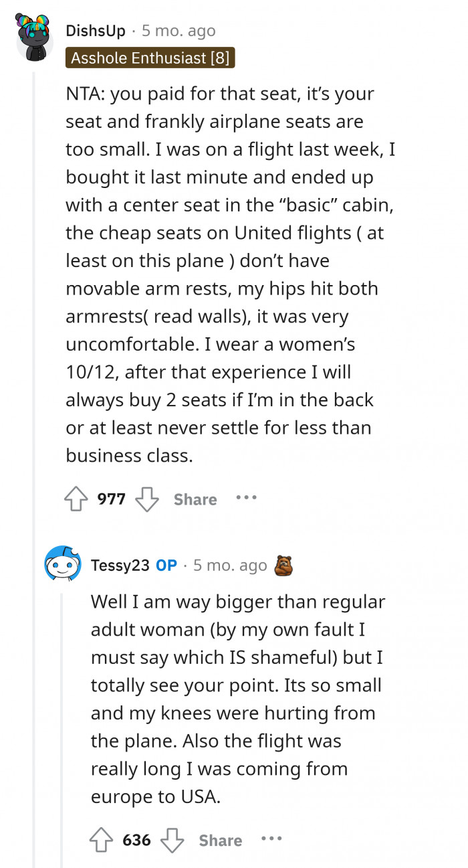Upvote Tessy23's reply

tap(102, 839)
